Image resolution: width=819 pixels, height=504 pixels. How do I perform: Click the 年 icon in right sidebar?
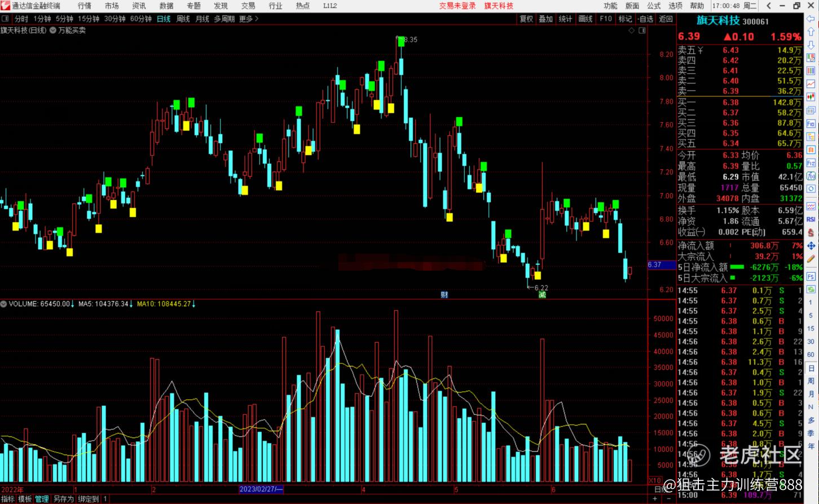click(811, 446)
